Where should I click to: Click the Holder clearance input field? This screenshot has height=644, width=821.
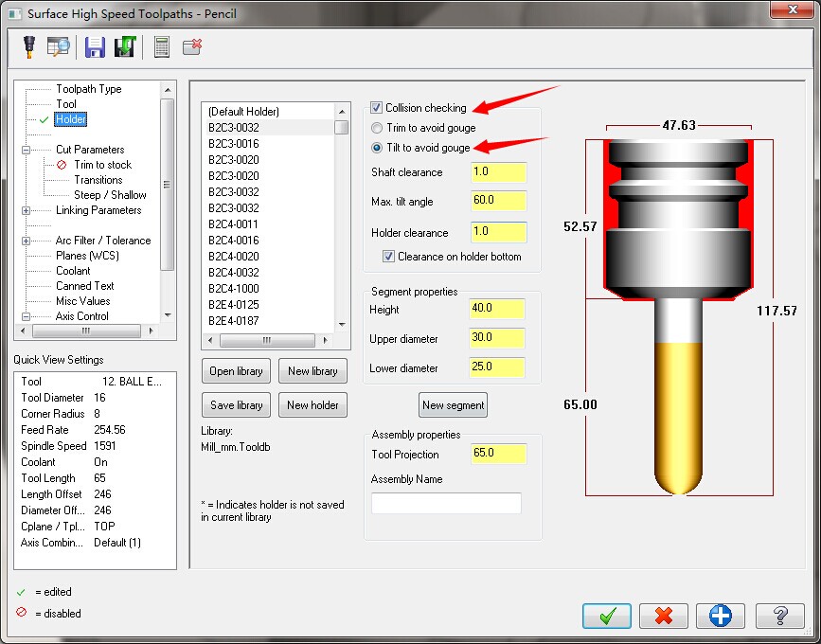point(498,232)
